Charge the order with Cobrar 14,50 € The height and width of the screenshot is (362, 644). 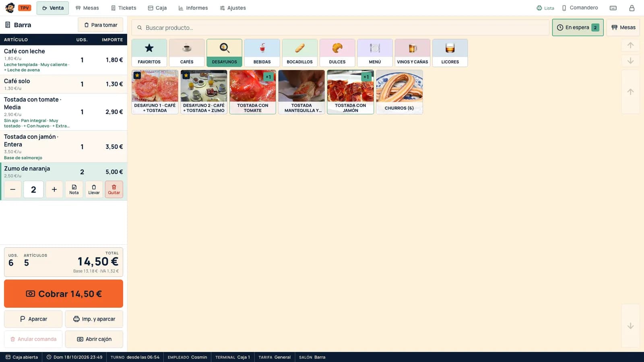(64, 294)
